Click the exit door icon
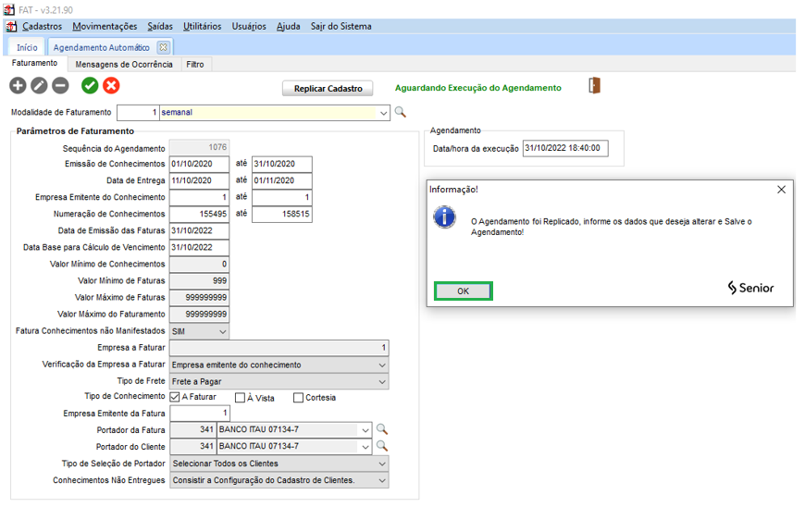 [594, 86]
